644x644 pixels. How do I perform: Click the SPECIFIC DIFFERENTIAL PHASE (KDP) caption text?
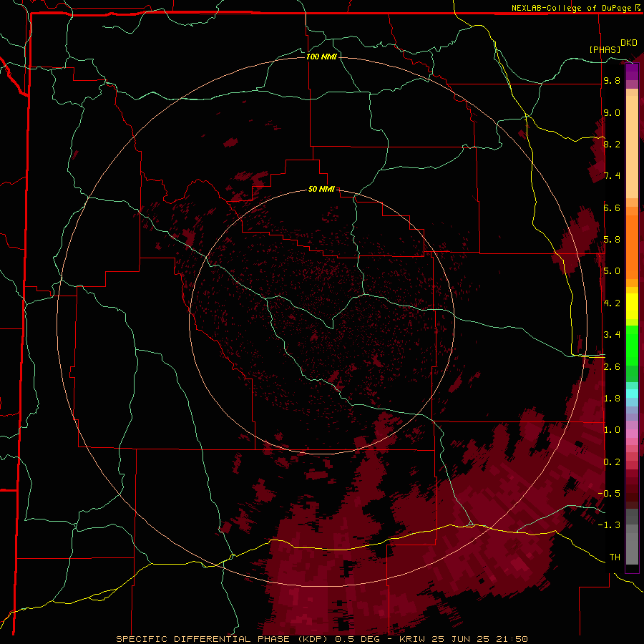pos(221,639)
